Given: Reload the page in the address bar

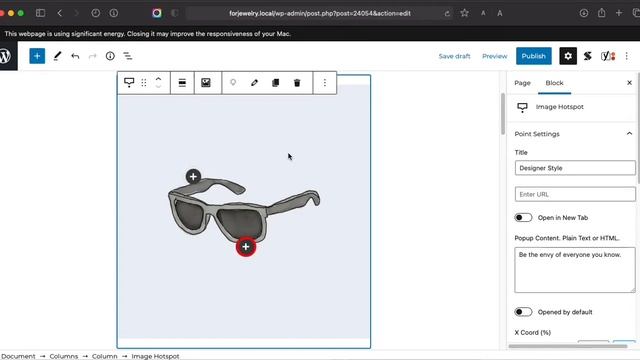Looking at the screenshot, I should 447,13.
